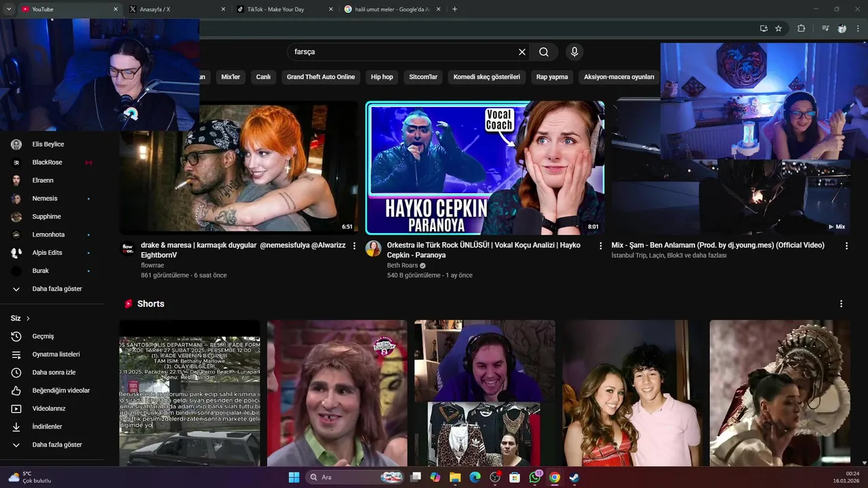Open the Beth Roars channel avatar
Viewport: 868px width, 488px height.
[373, 249]
